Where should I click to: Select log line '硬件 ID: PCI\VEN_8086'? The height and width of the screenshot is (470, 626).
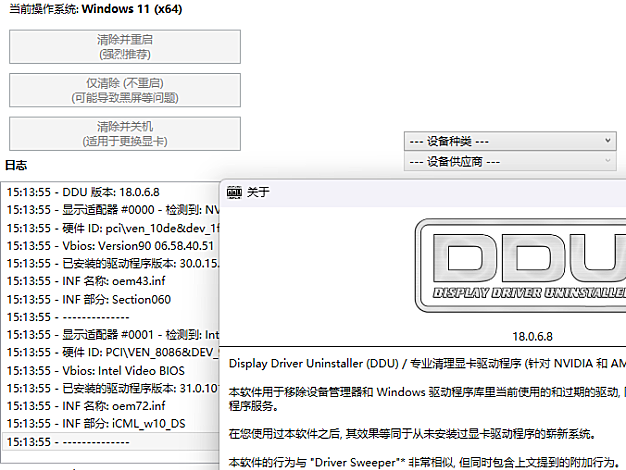[111, 352]
